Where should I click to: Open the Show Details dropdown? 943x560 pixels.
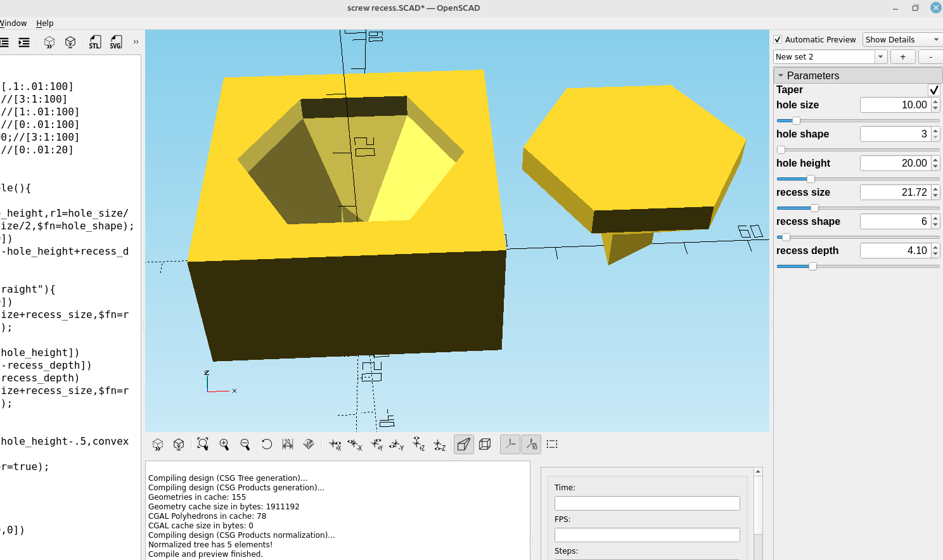click(x=902, y=39)
